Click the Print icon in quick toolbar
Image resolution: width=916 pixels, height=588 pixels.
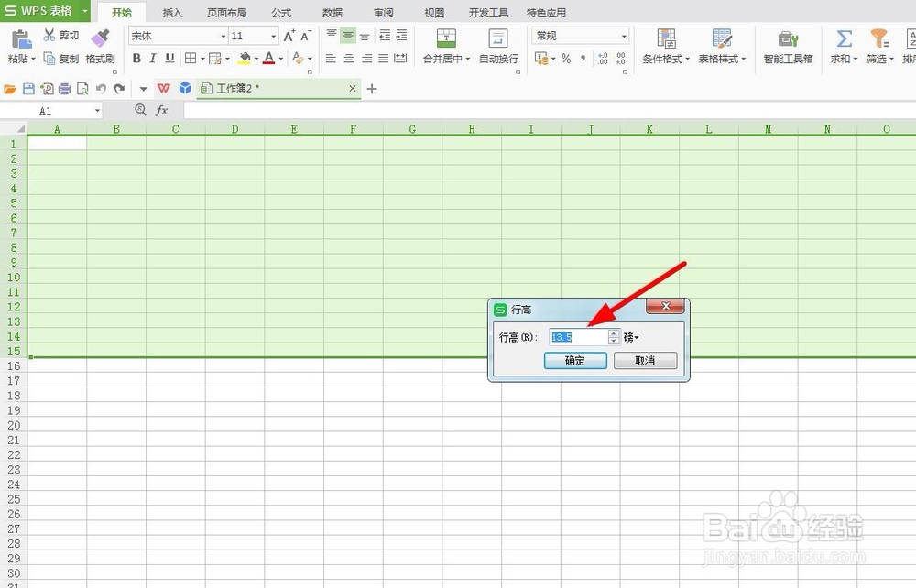(x=65, y=89)
